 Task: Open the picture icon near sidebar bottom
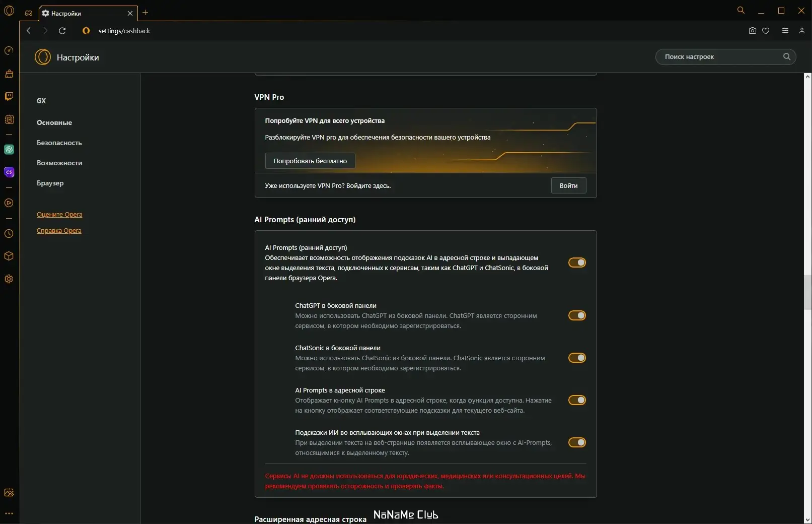tap(9, 493)
